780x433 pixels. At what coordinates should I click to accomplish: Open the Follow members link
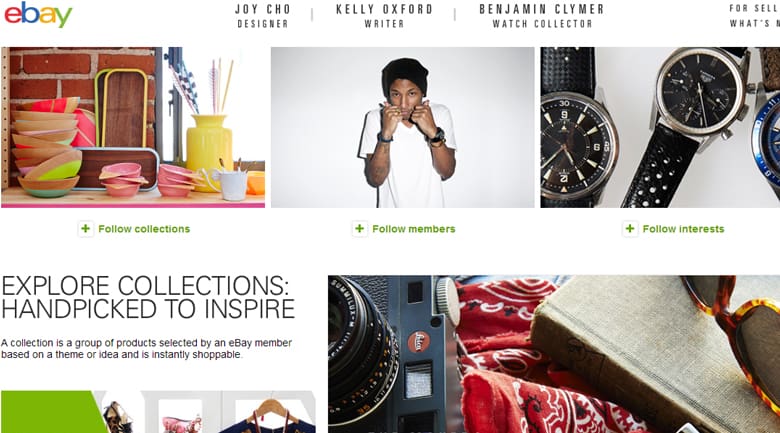pyautogui.click(x=413, y=229)
